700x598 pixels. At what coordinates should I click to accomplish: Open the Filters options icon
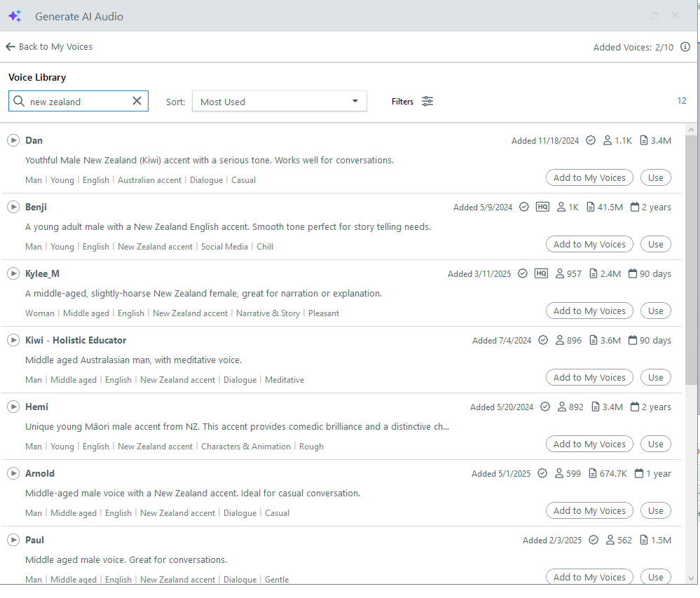(x=427, y=101)
